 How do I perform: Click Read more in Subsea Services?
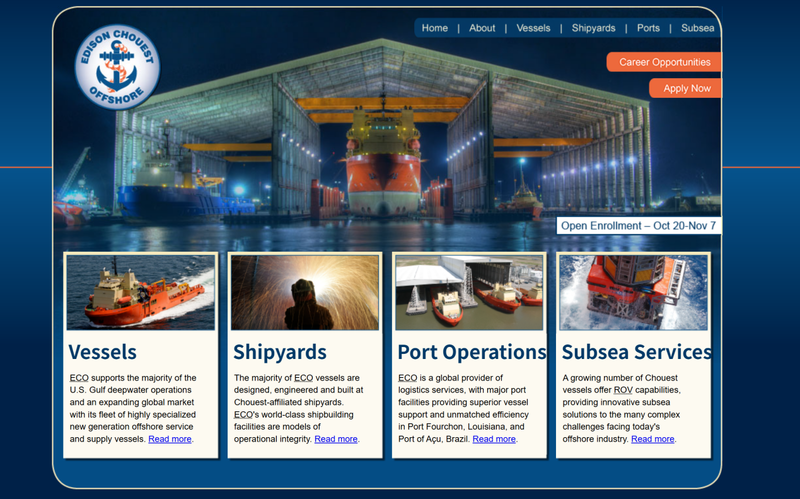652,439
